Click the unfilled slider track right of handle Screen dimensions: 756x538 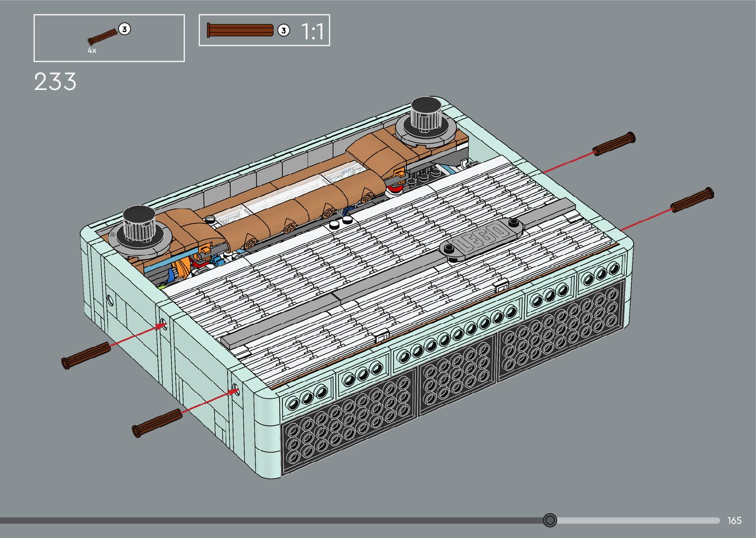click(637, 520)
